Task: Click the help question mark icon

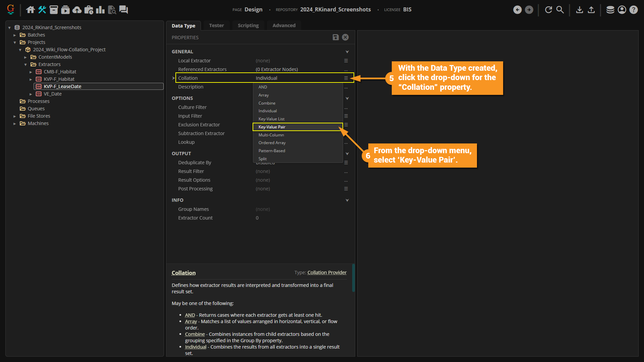Action: tap(634, 10)
